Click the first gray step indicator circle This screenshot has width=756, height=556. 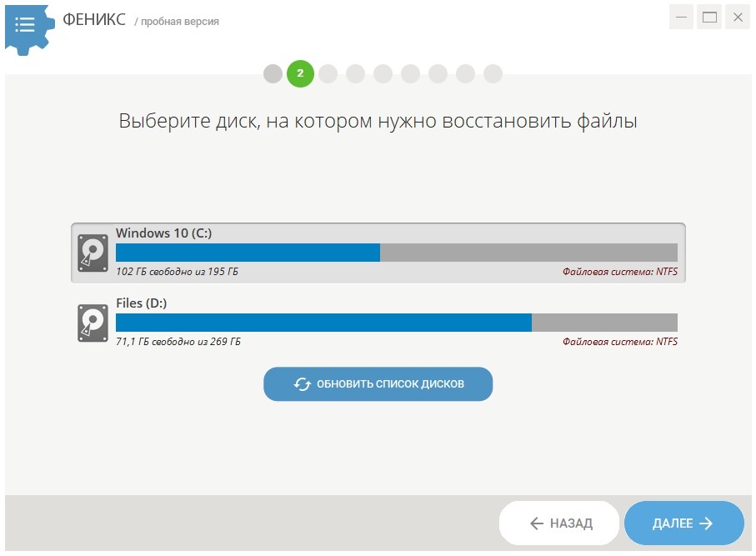[273, 74]
